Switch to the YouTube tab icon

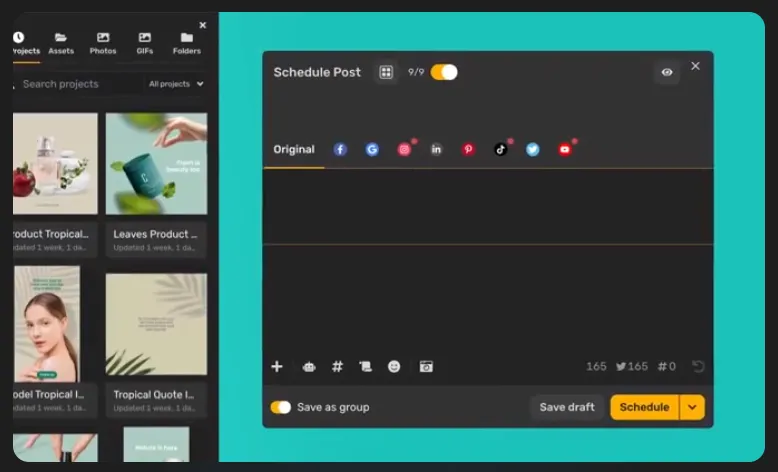[x=565, y=149]
